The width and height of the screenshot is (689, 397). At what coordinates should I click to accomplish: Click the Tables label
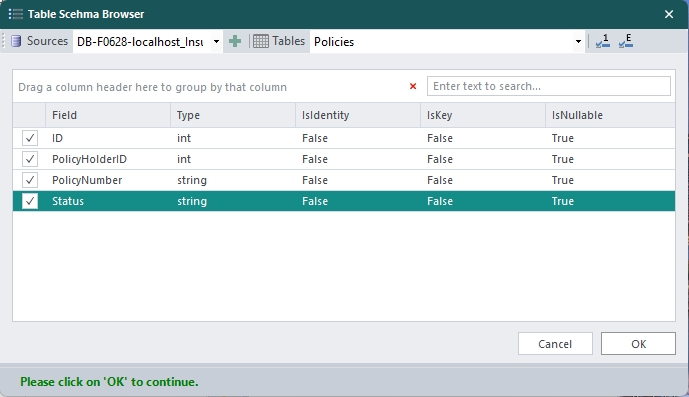click(x=288, y=41)
